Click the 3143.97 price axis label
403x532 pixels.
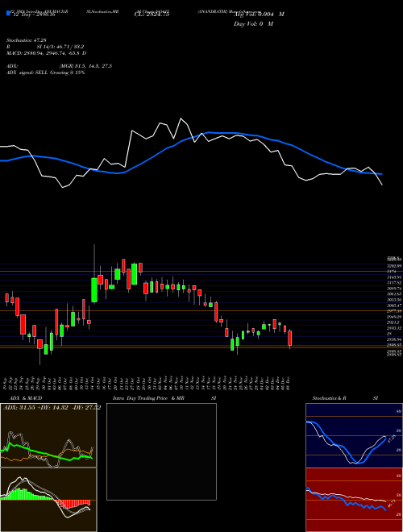(x=394, y=277)
